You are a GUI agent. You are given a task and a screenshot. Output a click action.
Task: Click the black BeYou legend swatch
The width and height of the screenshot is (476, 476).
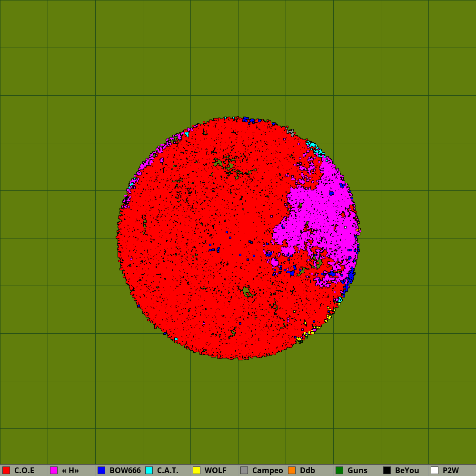[387, 470]
